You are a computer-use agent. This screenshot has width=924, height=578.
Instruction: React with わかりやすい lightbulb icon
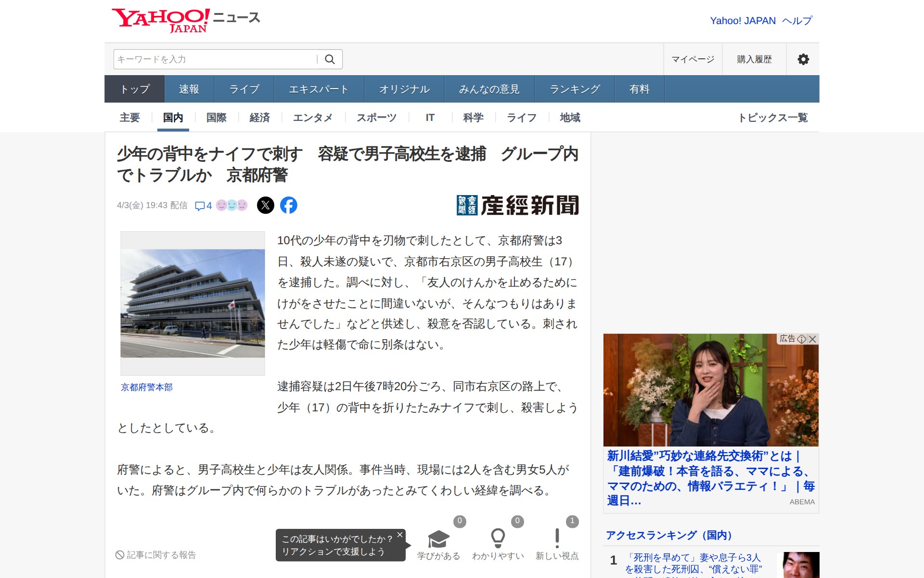point(498,539)
